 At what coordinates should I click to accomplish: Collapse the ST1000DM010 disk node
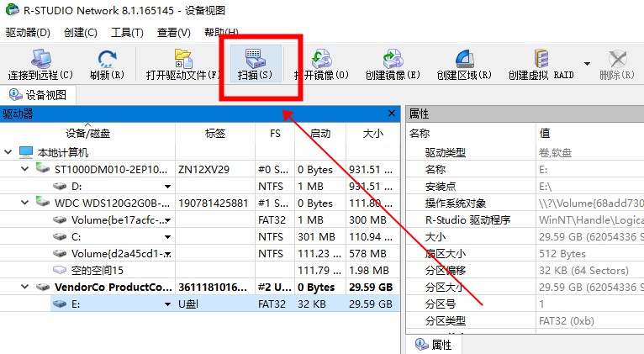point(24,169)
